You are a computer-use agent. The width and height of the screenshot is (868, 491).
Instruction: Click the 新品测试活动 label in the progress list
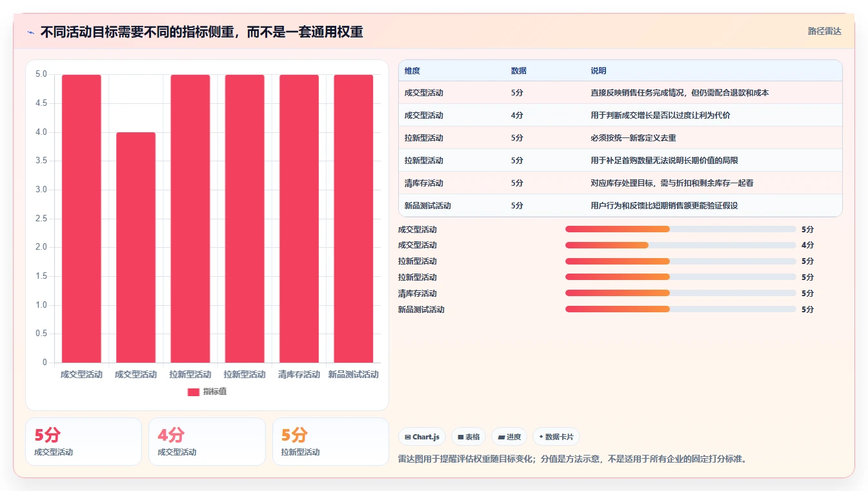point(421,310)
